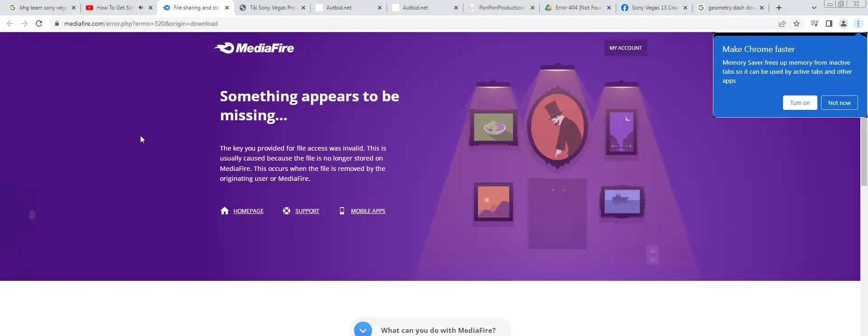Close the File sharing and storage tab
Image resolution: width=868 pixels, height=336 pixels.
(227, 8)
